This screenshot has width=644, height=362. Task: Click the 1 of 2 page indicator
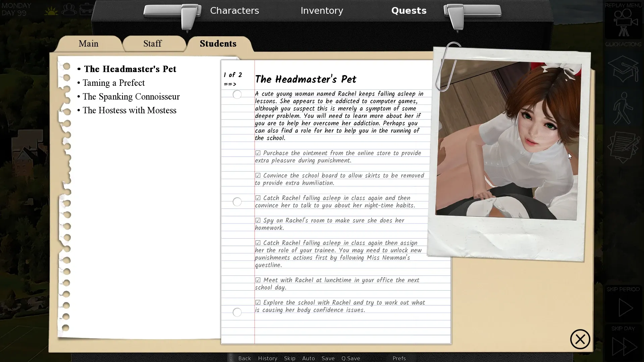(233, 75)
